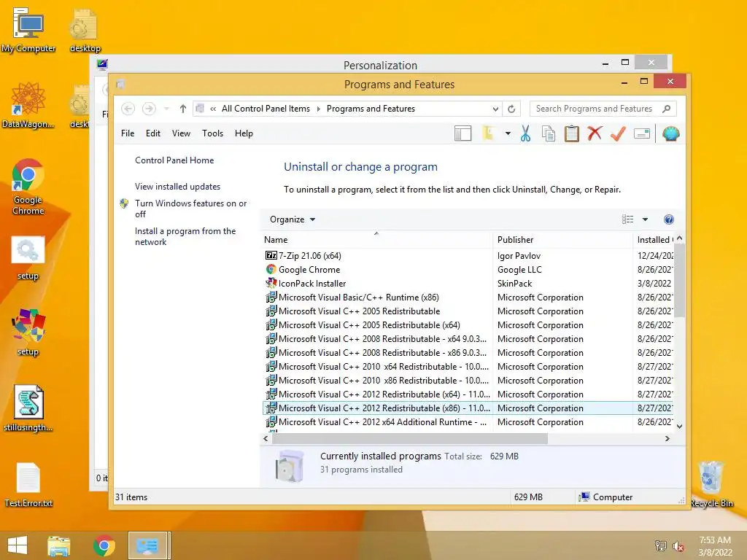Select 7-Zip 21.06 (x64) entry

tap(309, 256)
